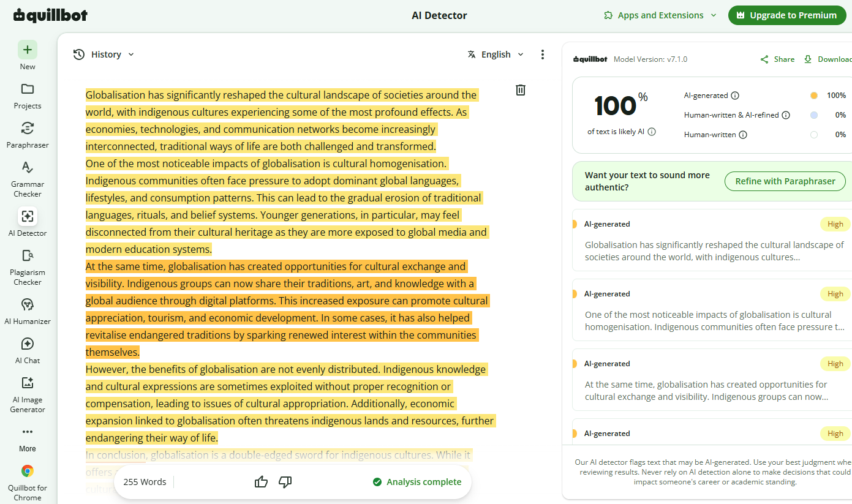Click the 'AI Detector' page title
852x504 pixels.
[439, 15]
